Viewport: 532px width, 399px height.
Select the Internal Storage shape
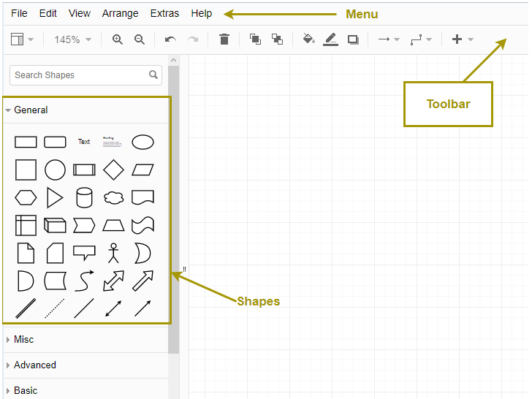(26, 225)
